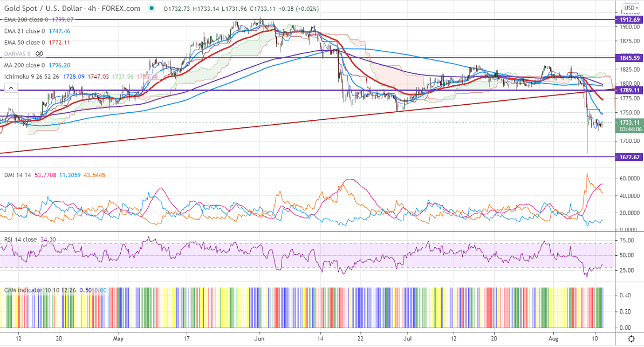644x347 pixels.
Task: Click the bar countdown 03:44:06
Action: [x=629, y=129]
